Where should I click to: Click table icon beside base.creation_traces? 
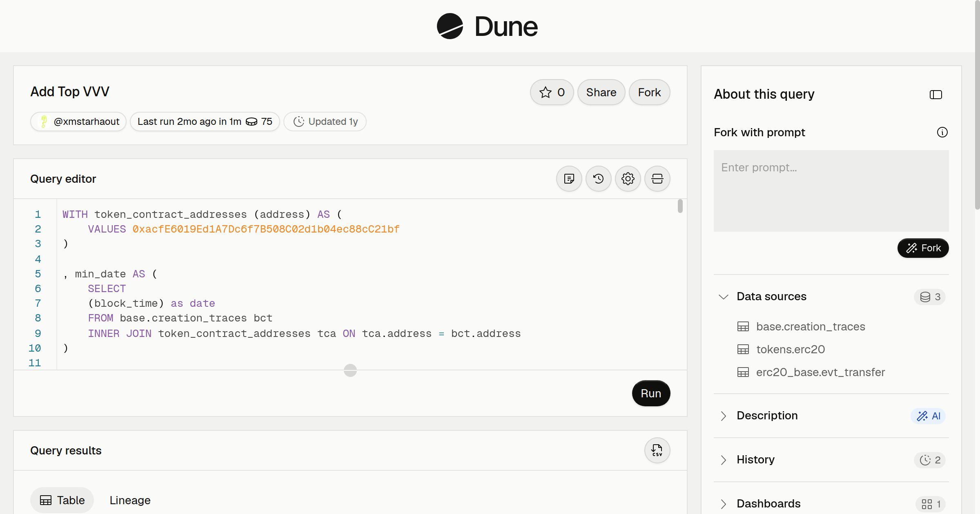[x=743, y=326]
